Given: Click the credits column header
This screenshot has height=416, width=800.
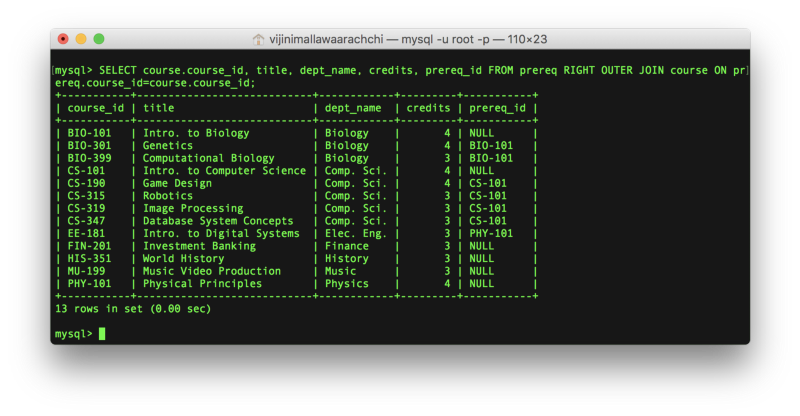Looking at the screenshot, I should click(428, 108).
